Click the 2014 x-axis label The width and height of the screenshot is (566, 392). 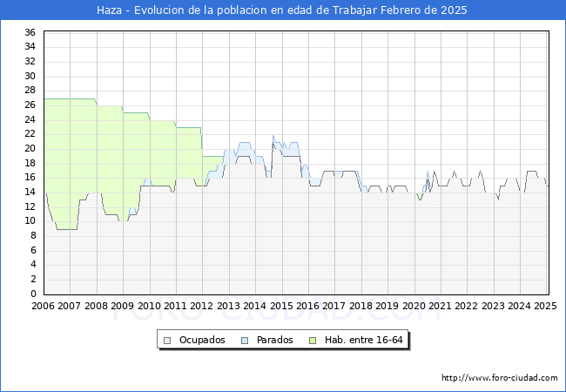click(x=255, y=306)
